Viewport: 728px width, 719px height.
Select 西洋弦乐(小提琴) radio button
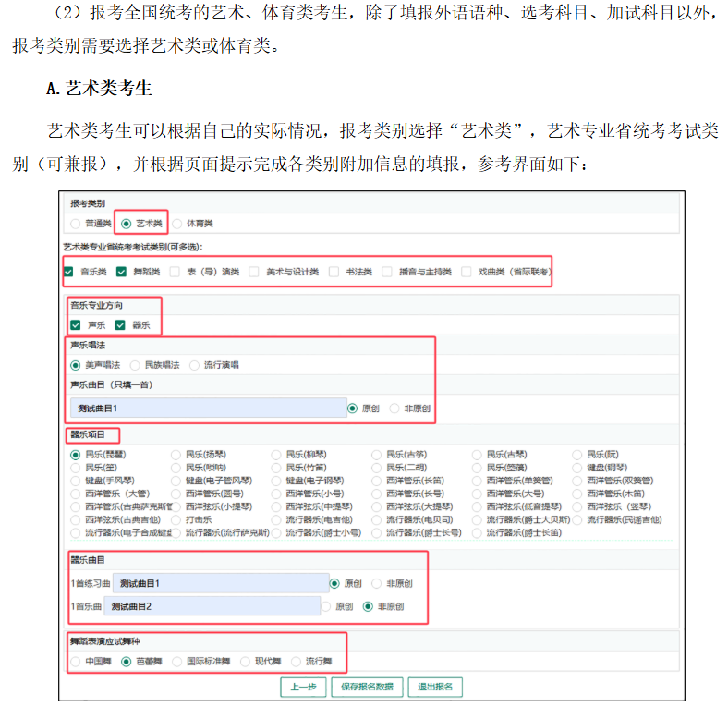[176, 506]
